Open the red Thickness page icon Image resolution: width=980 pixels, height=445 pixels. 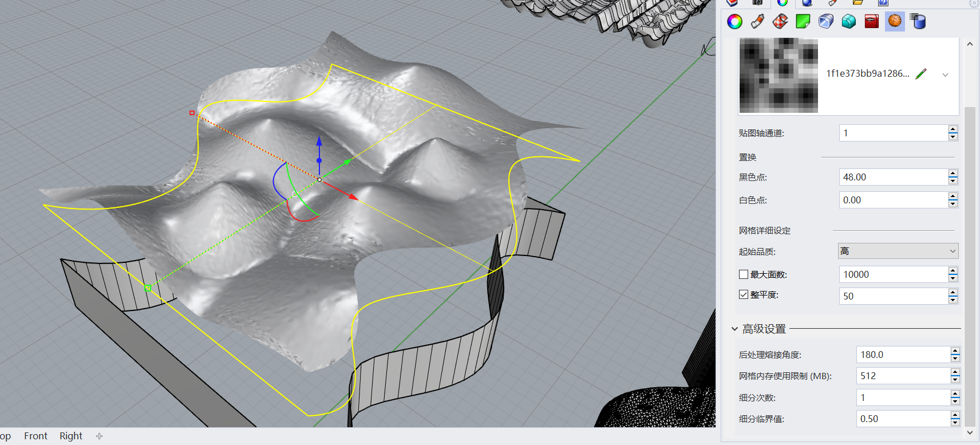(872, 22)
